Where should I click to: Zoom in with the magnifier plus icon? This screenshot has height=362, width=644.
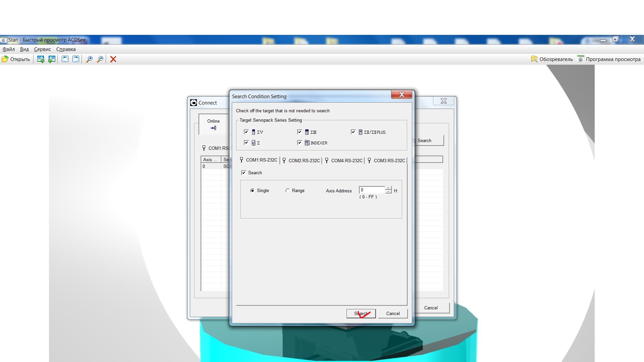pos(89,59)
